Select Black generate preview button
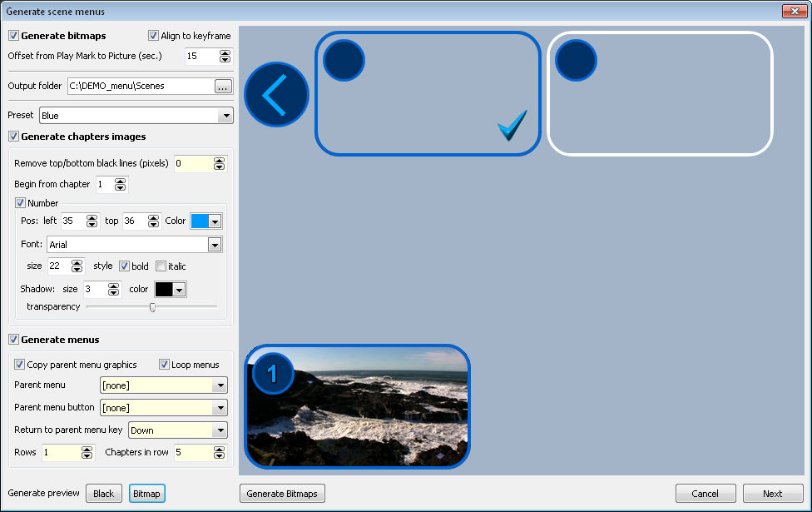 [x=104, y=494]
